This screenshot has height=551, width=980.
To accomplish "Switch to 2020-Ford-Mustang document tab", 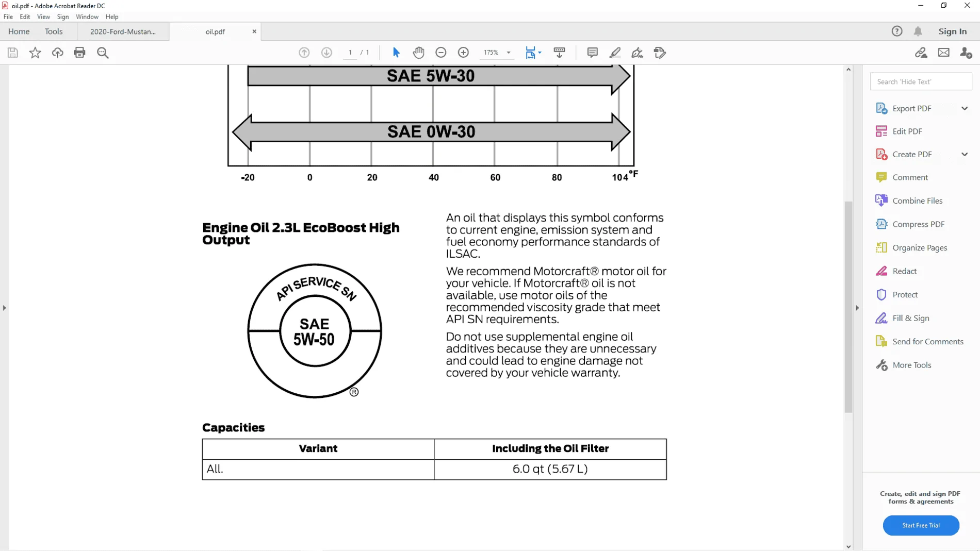I will (123, 31).
